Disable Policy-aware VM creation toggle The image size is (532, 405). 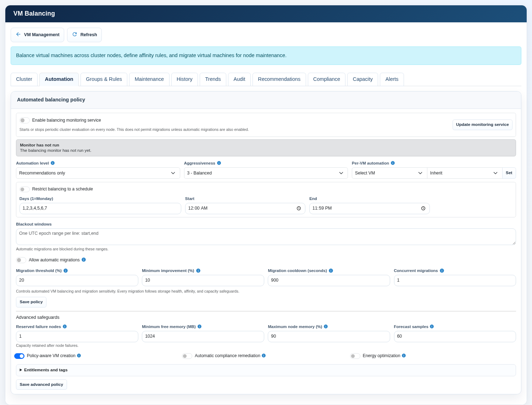coord(19,356)
